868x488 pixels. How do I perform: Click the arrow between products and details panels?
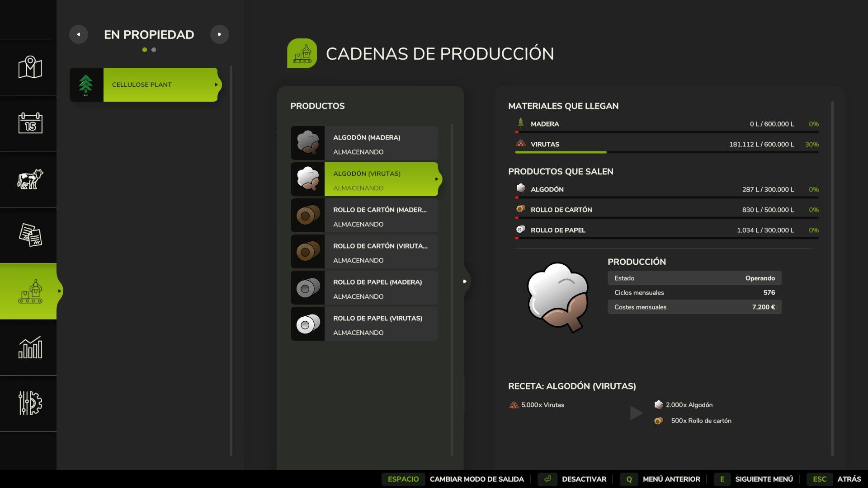(x=465, y=281)
